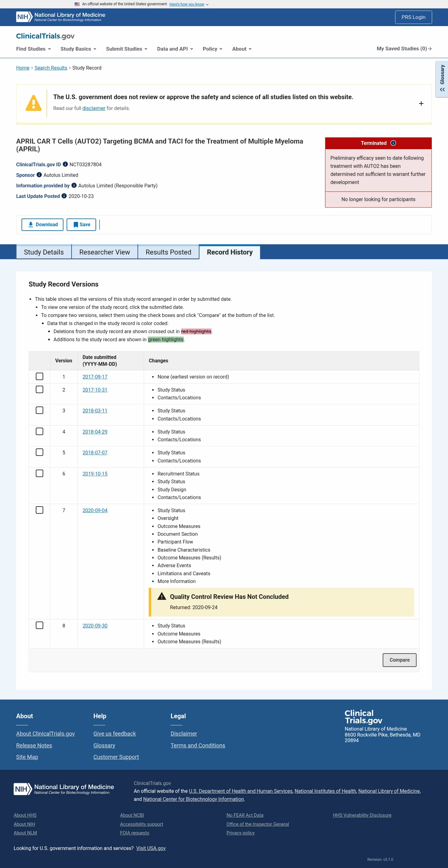Expand the Study Basics menu

point(78,49)
